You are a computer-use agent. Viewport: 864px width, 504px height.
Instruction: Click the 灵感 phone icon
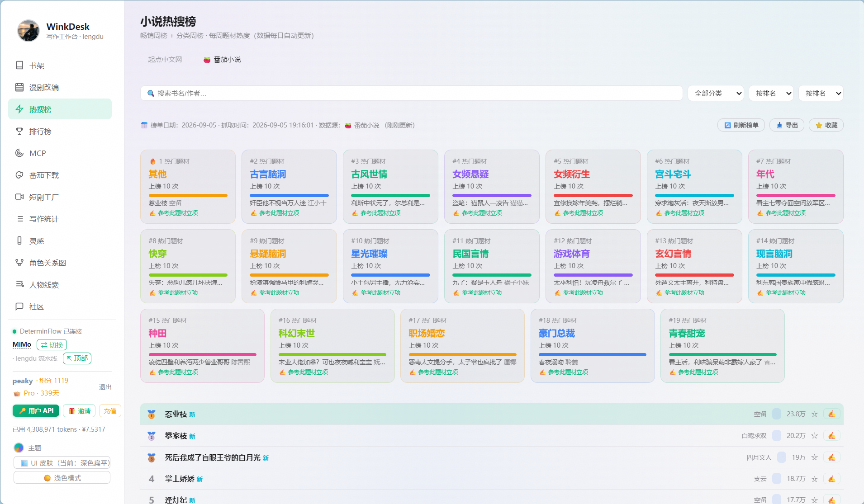pyautogui.click(x=19, y=241)
